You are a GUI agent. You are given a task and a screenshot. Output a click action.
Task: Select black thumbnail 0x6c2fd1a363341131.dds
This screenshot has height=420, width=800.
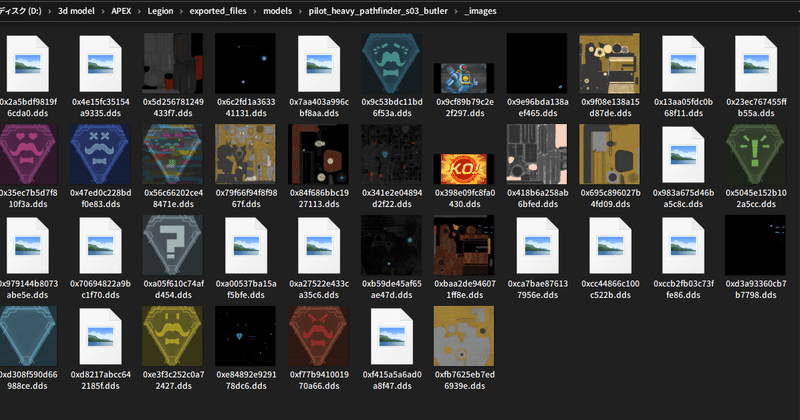click(x=246, y=63)
